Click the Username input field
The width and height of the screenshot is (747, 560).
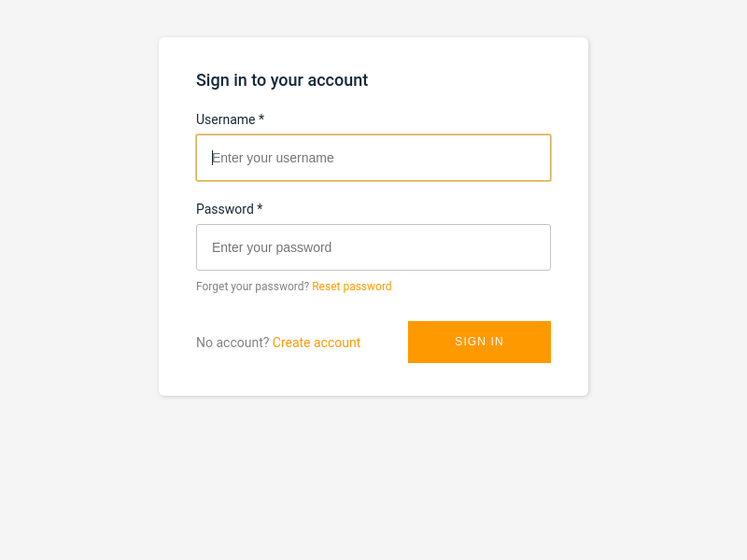[373, 158]
